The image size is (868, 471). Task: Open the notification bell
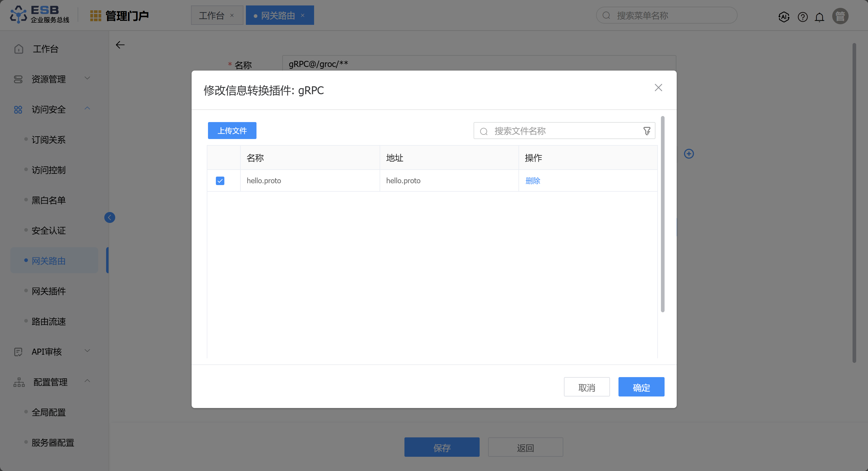[819, 16]
